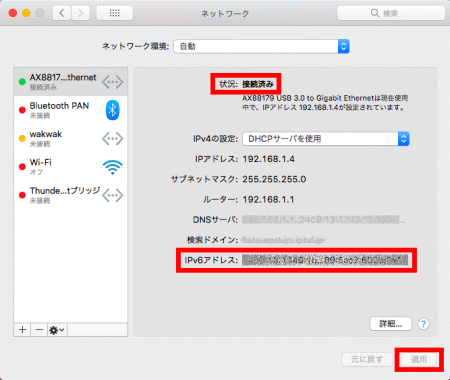Open help with the question mark button

pyautogui.click(x=423, y=324)
